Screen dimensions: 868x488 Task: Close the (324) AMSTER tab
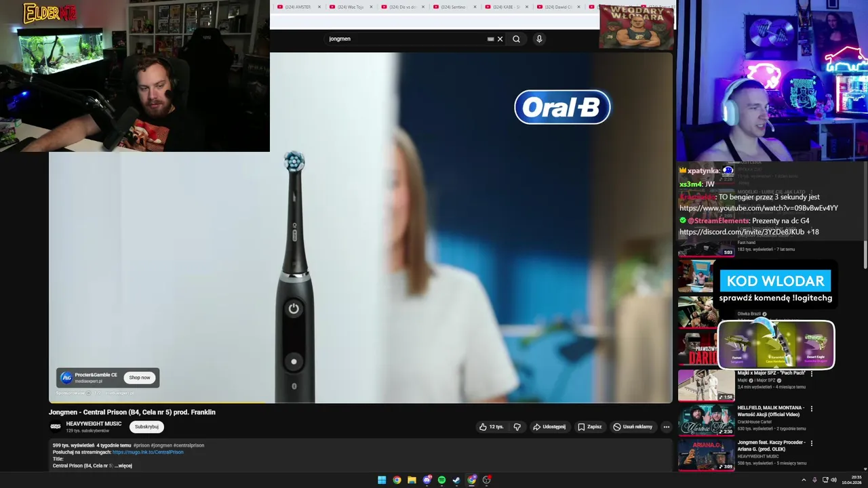click(319, 7)
